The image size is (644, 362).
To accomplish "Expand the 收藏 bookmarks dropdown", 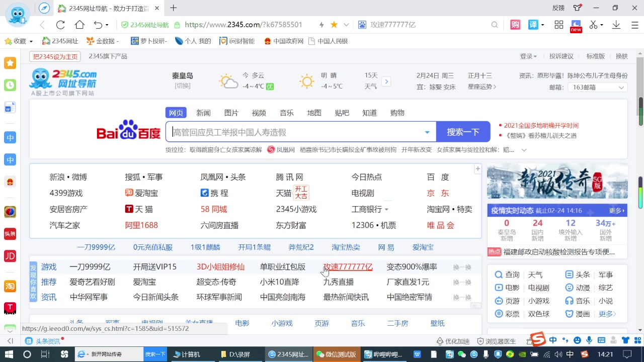I will 31,41.
